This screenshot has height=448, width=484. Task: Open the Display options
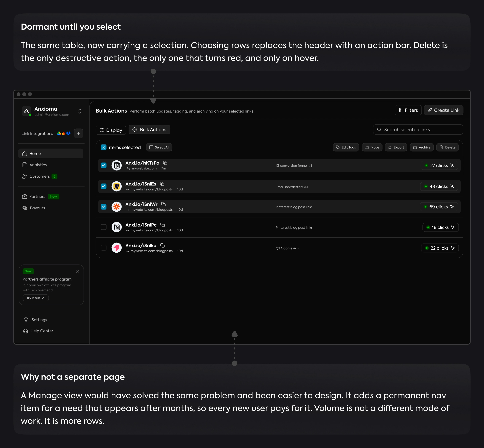111,130
